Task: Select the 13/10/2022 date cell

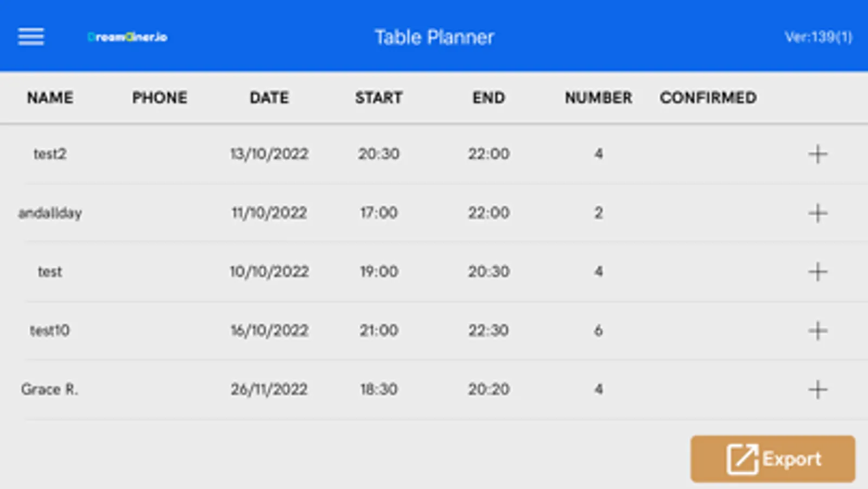Action: pyautogui.click(x=269, y=154)
